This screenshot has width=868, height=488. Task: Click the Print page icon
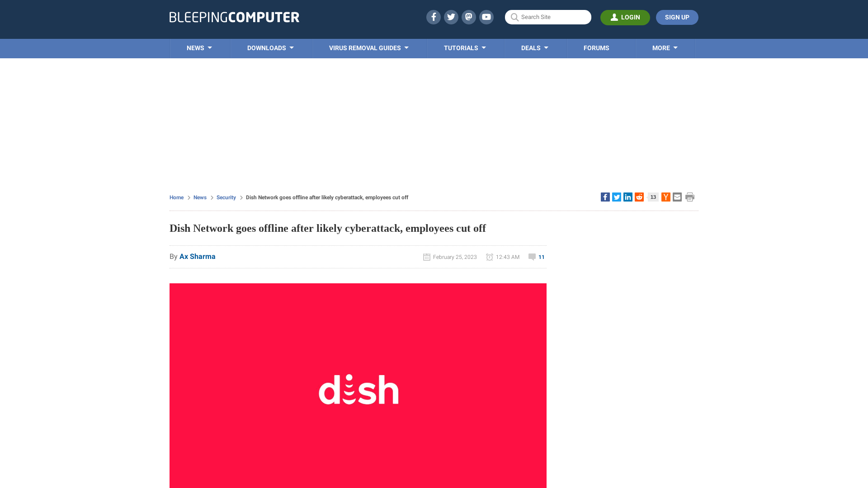690,197
